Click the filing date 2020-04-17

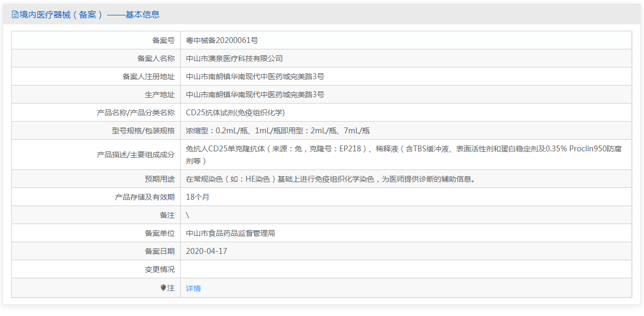(x=206, y=251)
